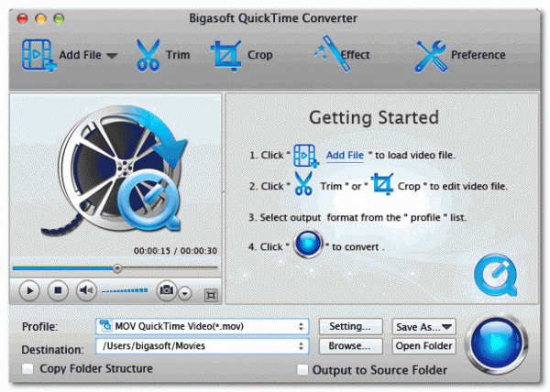Expand the snapshot options arrow

click(x=185, y=294)
